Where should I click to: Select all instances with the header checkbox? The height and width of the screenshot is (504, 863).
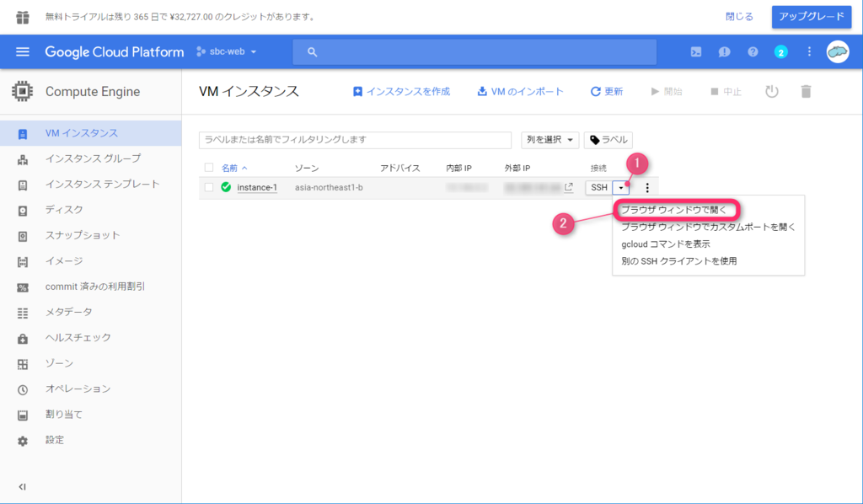210,168
